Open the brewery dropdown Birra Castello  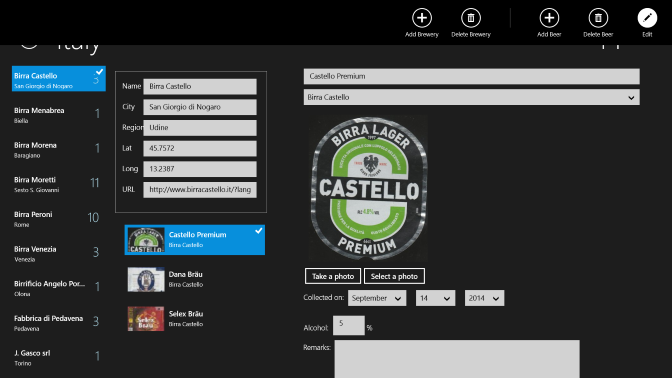(471, 97)
